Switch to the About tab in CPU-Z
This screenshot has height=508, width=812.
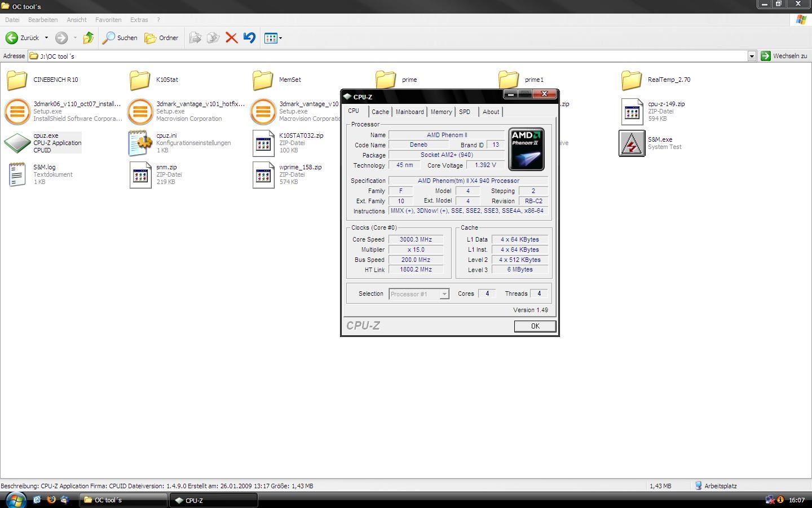click(491, 112)
